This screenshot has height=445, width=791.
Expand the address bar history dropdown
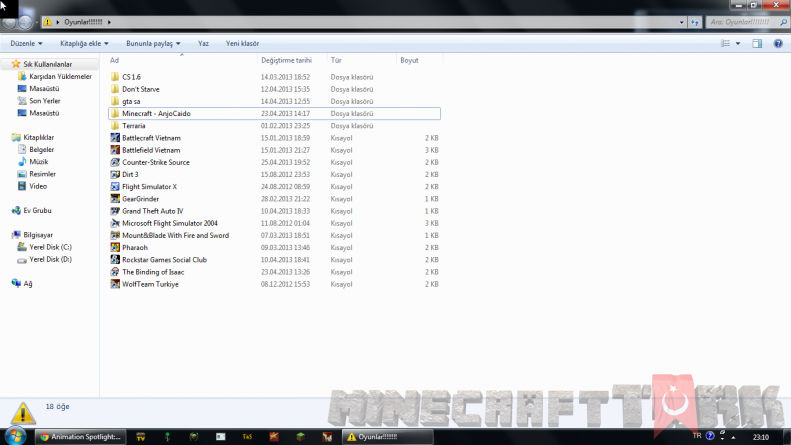pos(682,22)
